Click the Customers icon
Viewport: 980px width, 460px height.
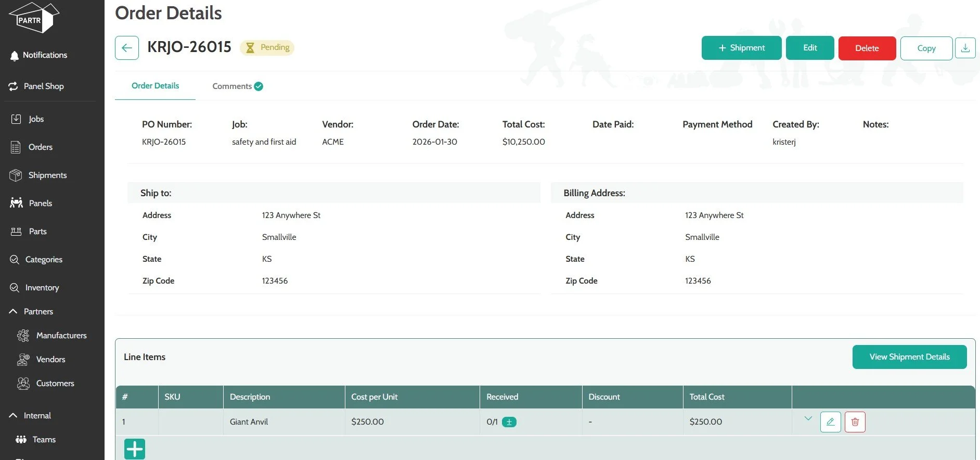23,384
